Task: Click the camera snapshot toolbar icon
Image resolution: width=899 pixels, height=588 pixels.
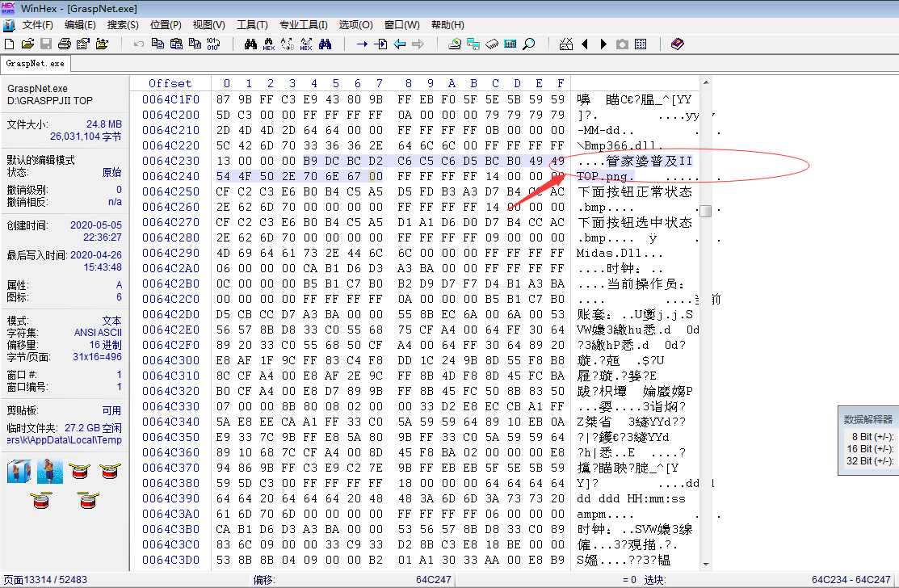Action: [622, 44]
